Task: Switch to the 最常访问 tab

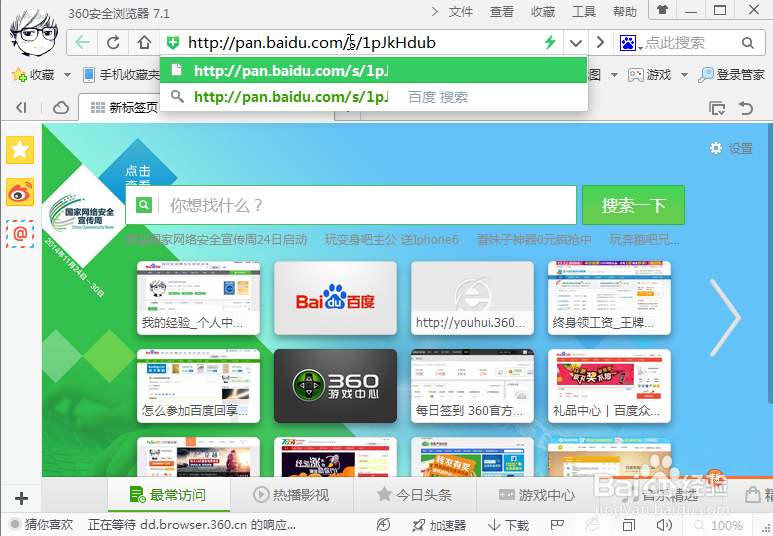Action: tap(169, 495)
